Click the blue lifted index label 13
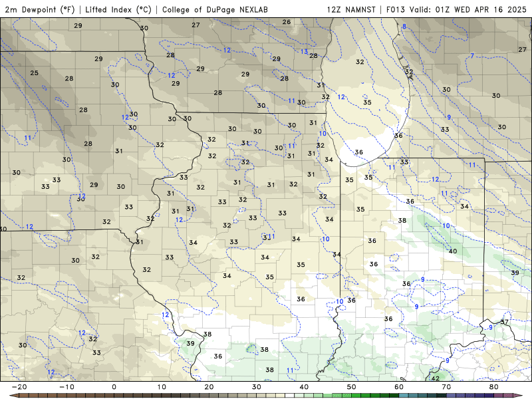Screen dimensions: 532x399 coord(305,52)
